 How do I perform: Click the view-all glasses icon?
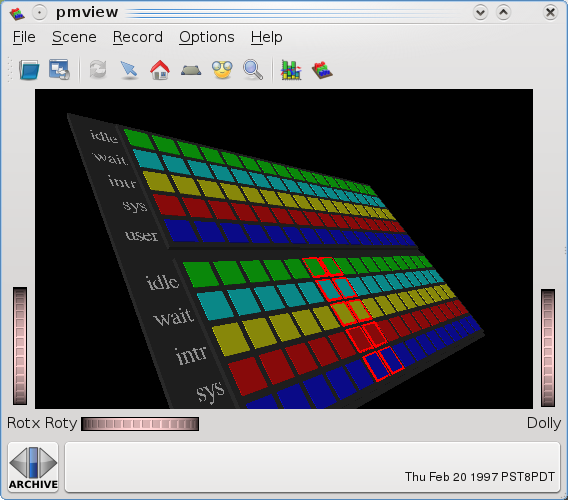222,70
